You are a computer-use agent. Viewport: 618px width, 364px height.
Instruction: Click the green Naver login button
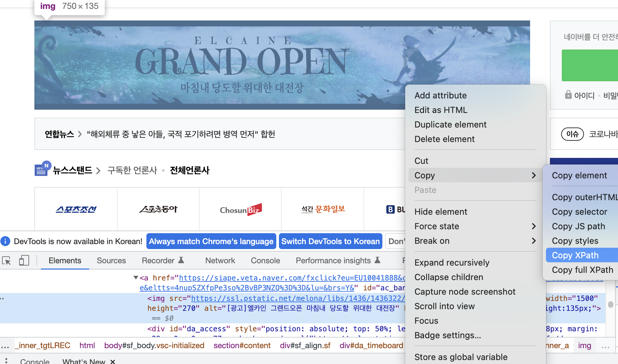click(590, 65)
